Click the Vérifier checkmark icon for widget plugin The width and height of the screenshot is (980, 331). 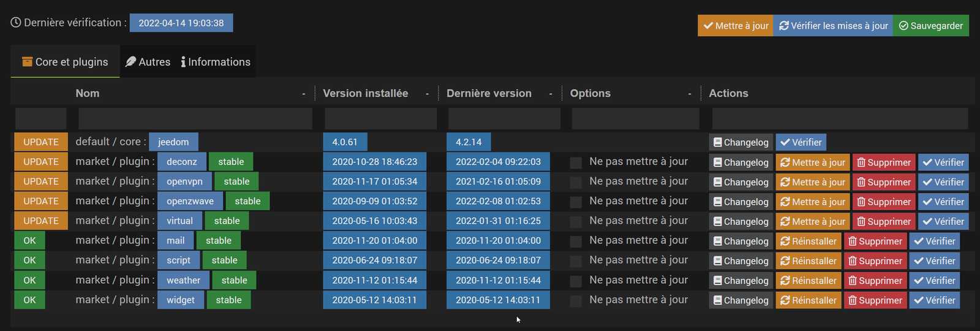(x=918, y=300)
